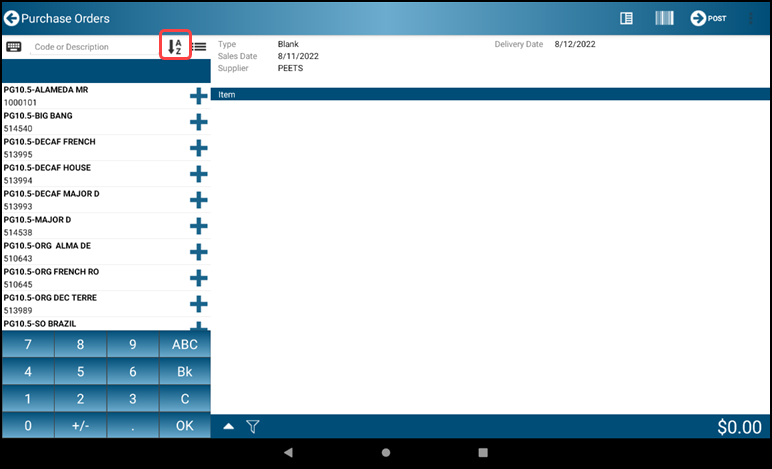772x469 pixels.
Task: Click the Sales Date value 8/11/2022
Action: point(298,56)
